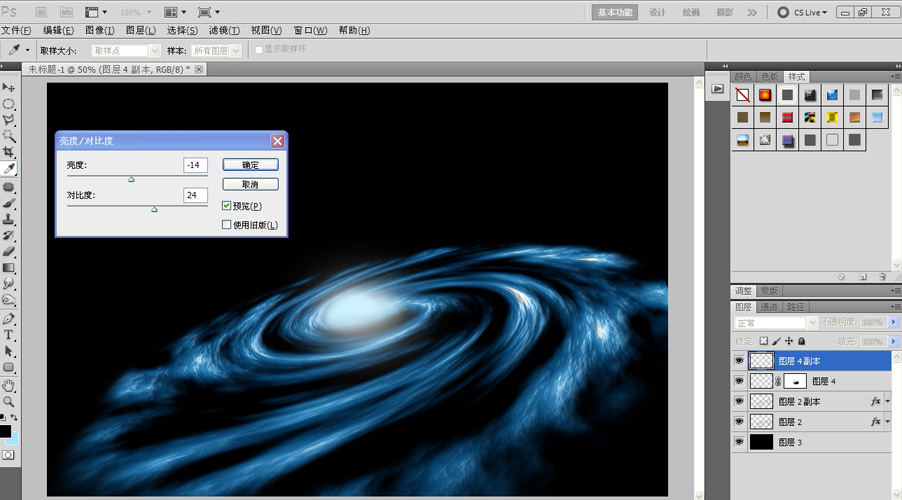The width and height of the screenshot is (902, 500).
Task: Open the 取样大小 sample size dropdown
Action: (125, 51)
